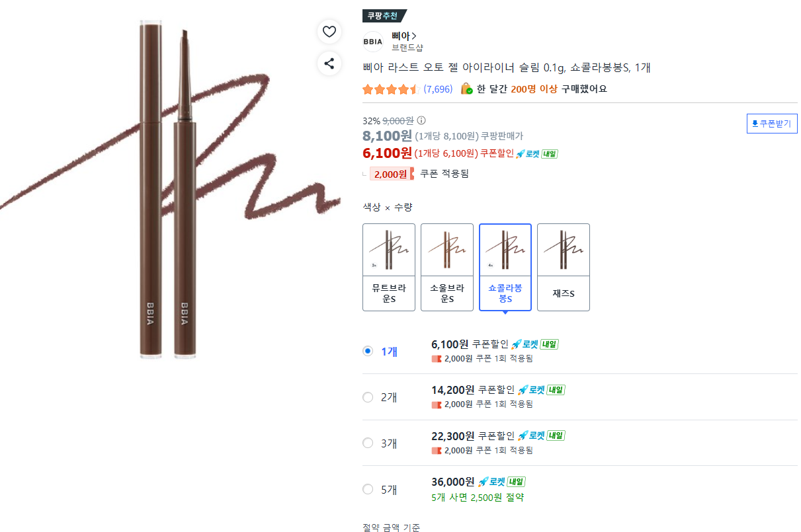Viewport: 801px width, 532px height.
Task: Select the 5개 bundle radio option
Action: click(368, 489)
